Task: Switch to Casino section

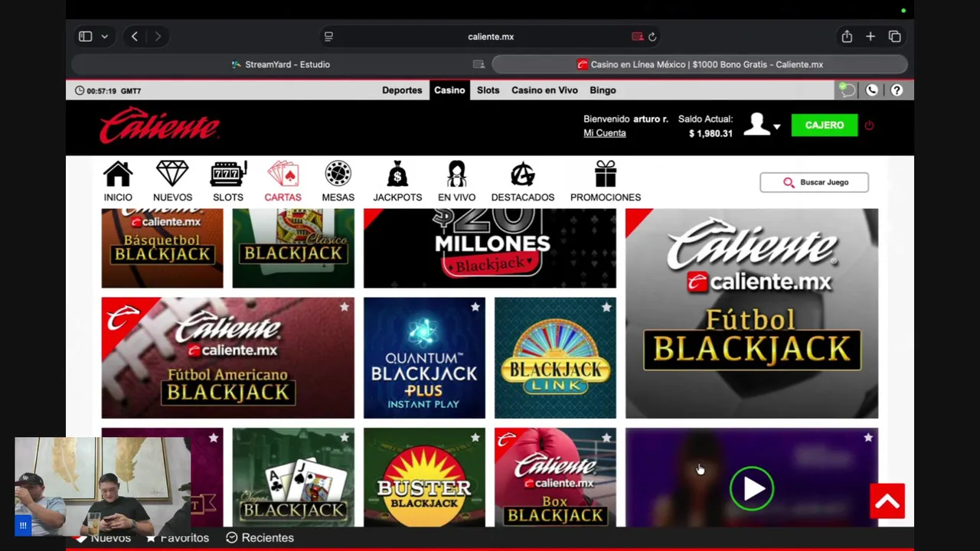Action: (449, 90)
